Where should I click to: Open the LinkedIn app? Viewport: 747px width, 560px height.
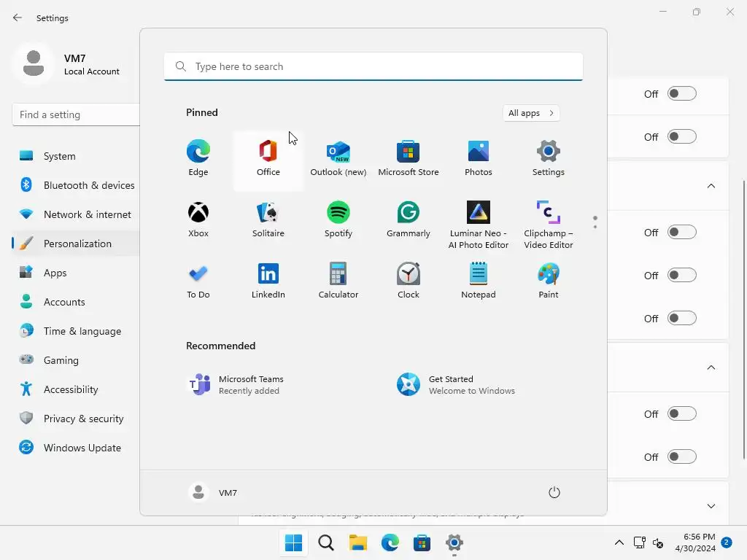(x=268, y=281)
